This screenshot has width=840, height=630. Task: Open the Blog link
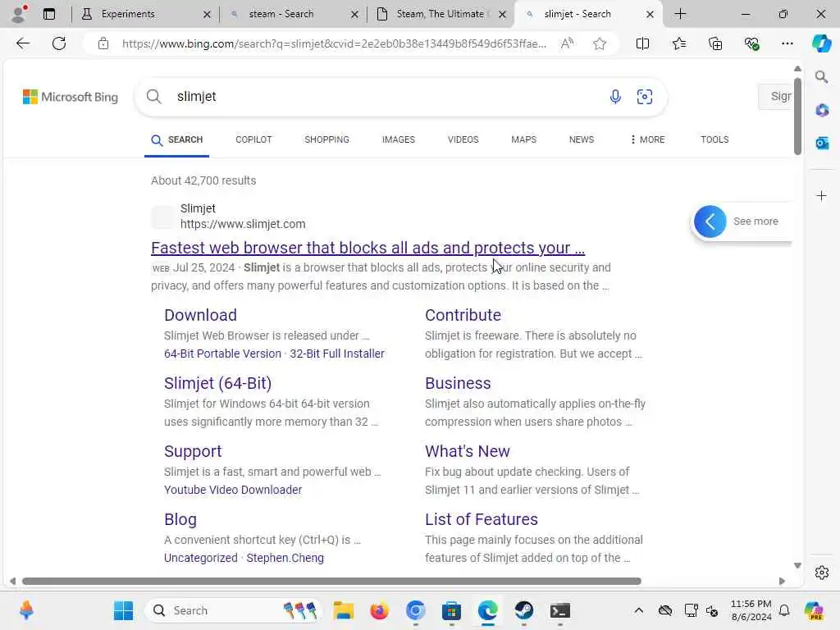[180, 519]
